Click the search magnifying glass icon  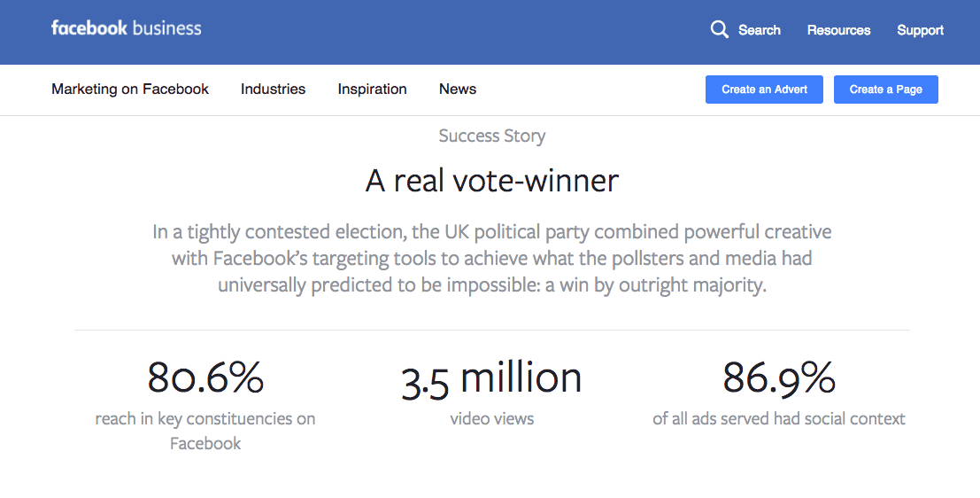pyautogui.click(x=720, y=29)
